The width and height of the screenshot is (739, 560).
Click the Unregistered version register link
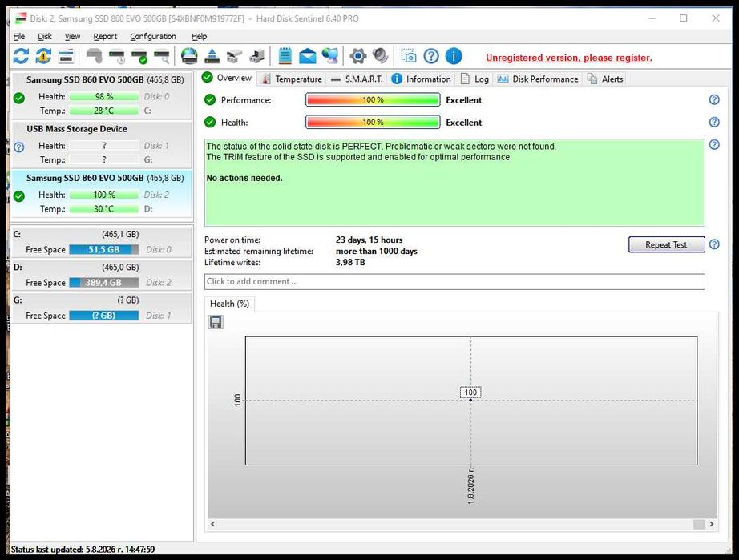click(x=569, y=58)
